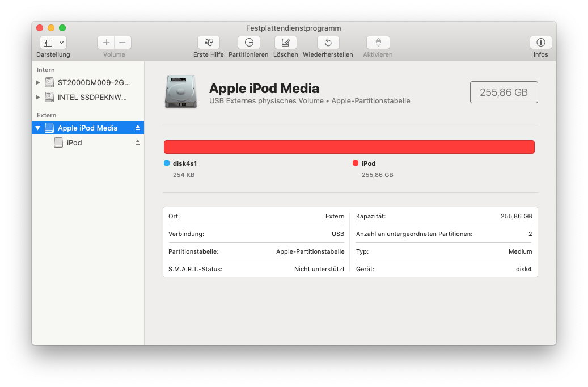Click the Apple iPod Media heading
The height and width of the screenshot is (387, 588).
coord(264,89)
